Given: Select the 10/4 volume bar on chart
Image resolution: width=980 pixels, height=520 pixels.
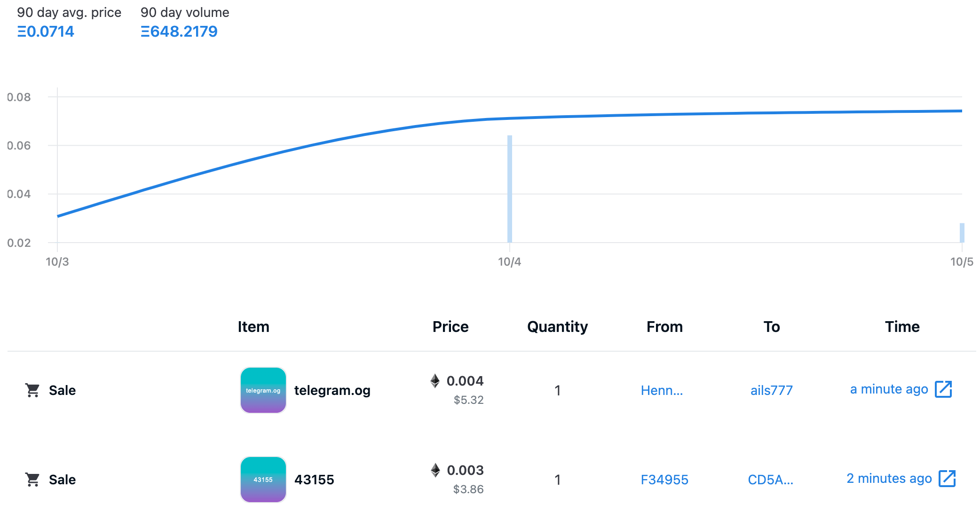Looking at the screenshot, I should [510, 189].
